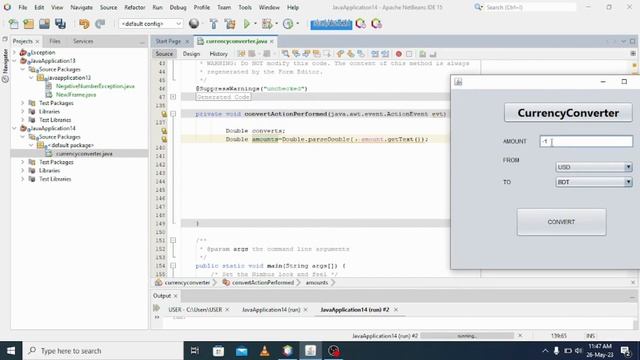Open VLC media player from taskbar
The height and width of the screenshot is (360, 640).
pos(264,351)
